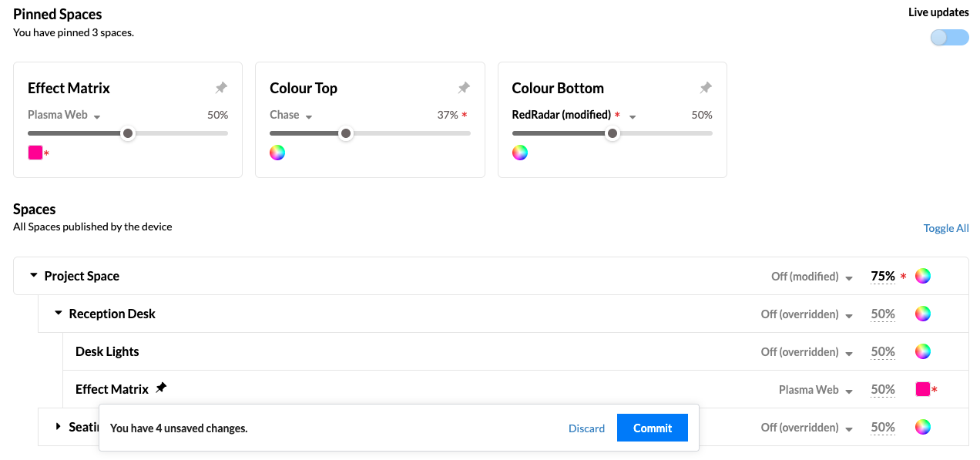Open Off (modified) dropdown for Project Space
This screenshot has height=460, width=980.
812,277
